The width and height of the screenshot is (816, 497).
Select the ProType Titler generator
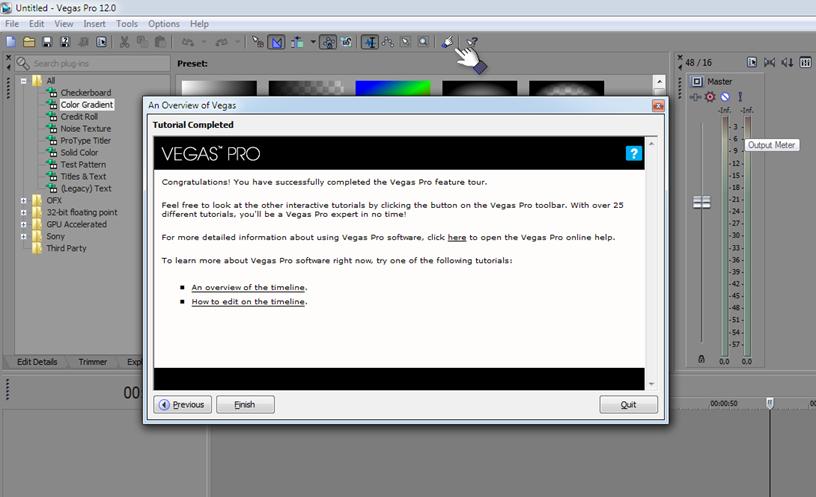pyautogui.click(x=85, y=141)
